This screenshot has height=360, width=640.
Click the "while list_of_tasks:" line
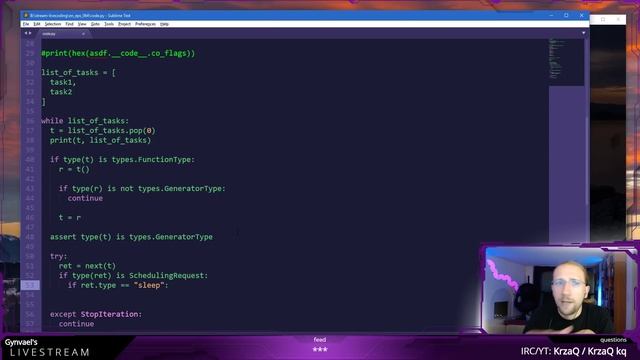(85, 121)
